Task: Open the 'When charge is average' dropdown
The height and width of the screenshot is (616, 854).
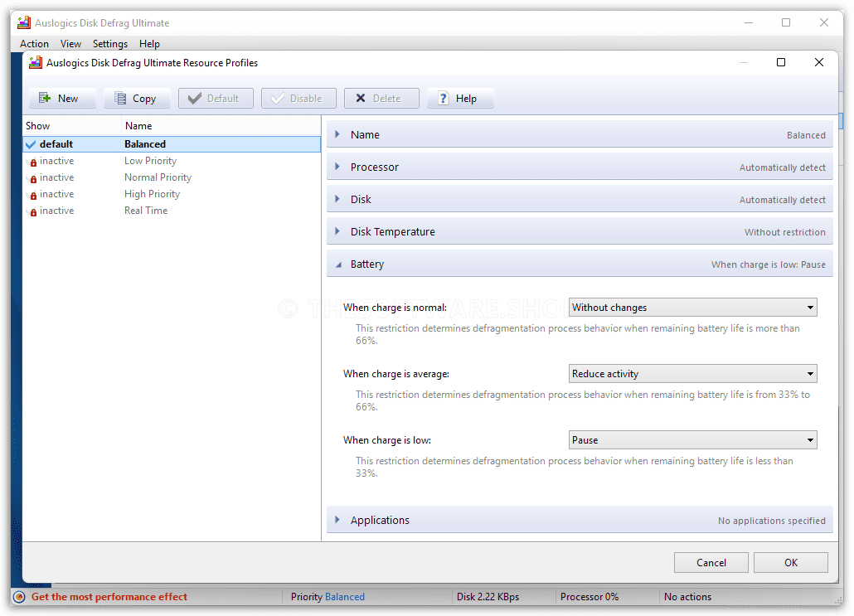Action: 693,374
